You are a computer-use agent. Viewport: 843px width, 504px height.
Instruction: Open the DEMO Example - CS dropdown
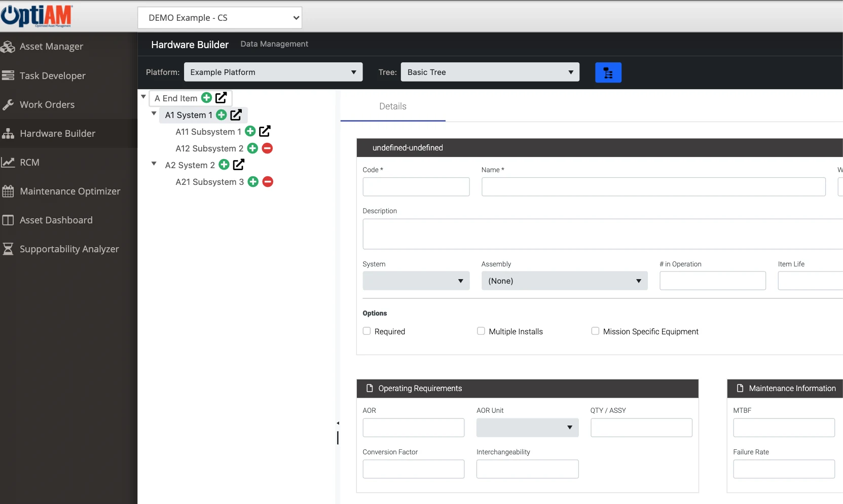[x=220, y=18]
